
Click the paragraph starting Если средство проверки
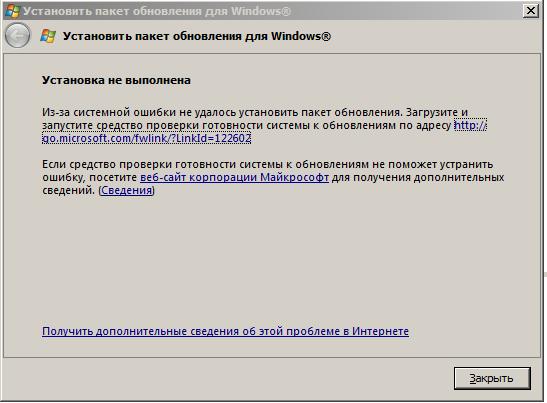[x=273, y=177]
